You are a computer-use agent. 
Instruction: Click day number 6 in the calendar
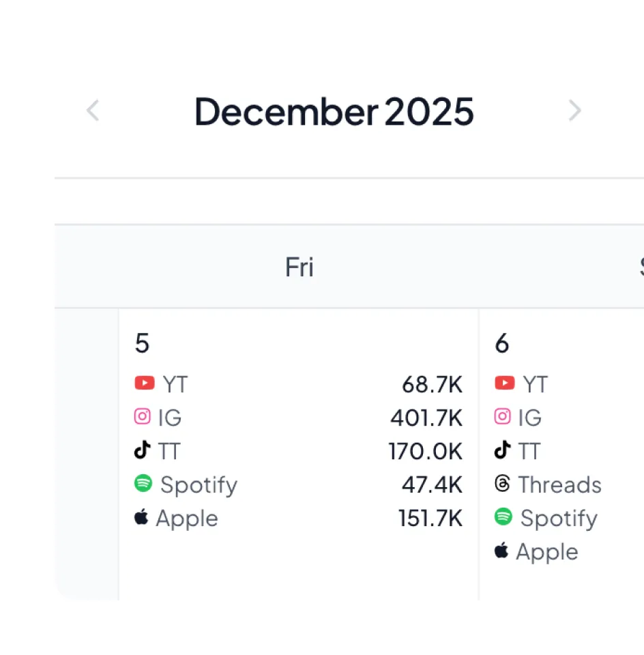point(501,343)
